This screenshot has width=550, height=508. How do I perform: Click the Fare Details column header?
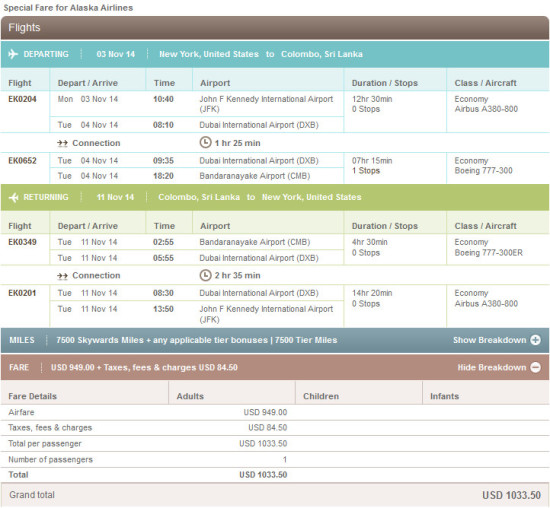33,396
